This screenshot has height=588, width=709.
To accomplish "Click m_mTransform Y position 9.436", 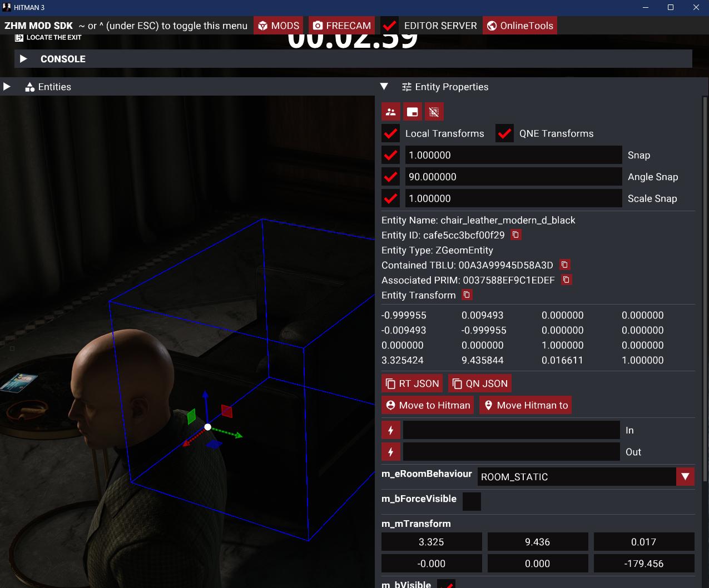I will 538,542.
